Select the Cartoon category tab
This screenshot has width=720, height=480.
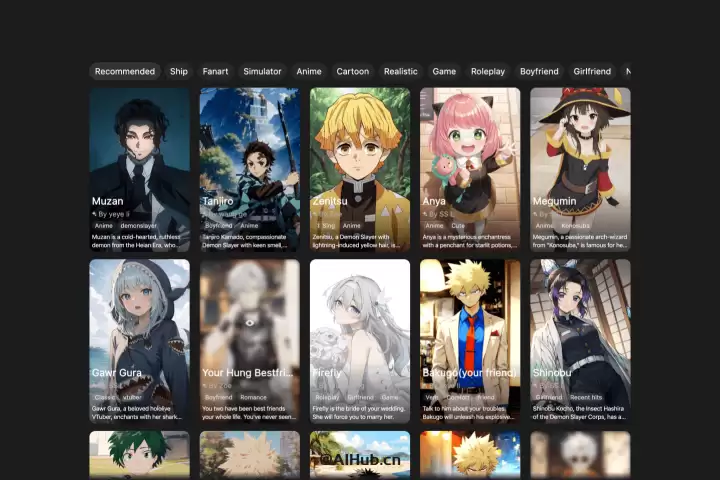coord(353,71)
